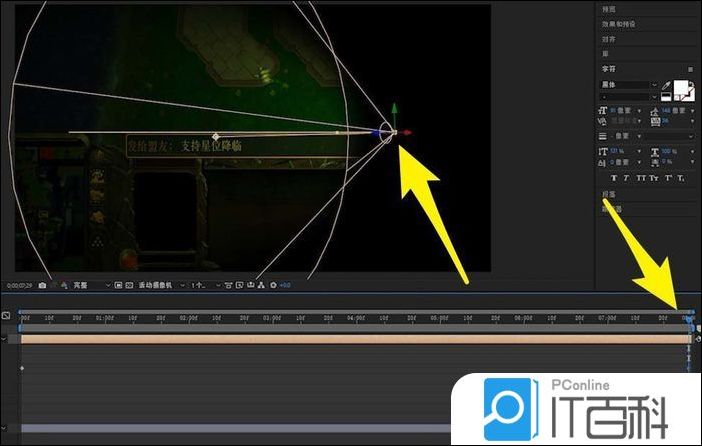Open the 1个 view layout dropdown
This screenshot has height=446, width=702.
pyautogui.click(x=205, y=285)
